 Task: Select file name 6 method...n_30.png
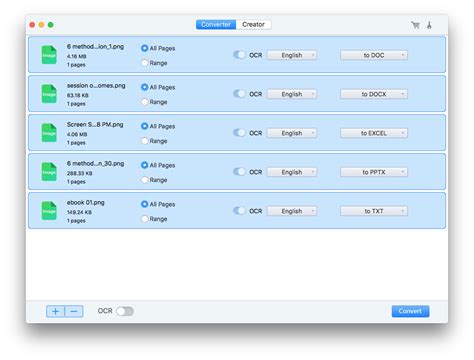pos(95,164)
